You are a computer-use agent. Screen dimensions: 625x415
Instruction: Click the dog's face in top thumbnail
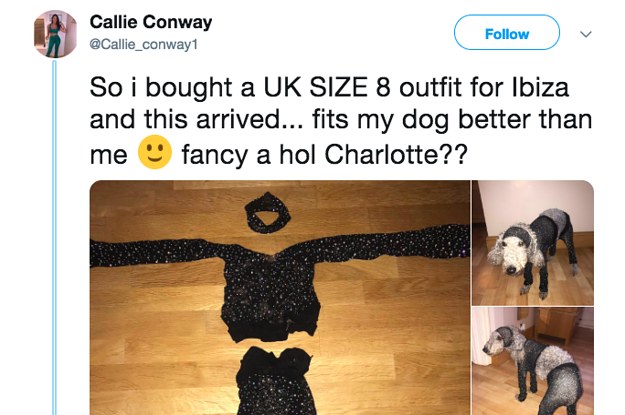(509, 254)
